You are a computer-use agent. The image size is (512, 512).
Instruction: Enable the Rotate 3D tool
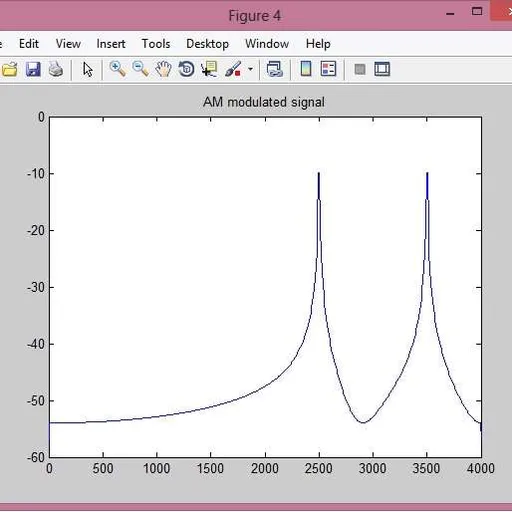(x=186, y=69)
